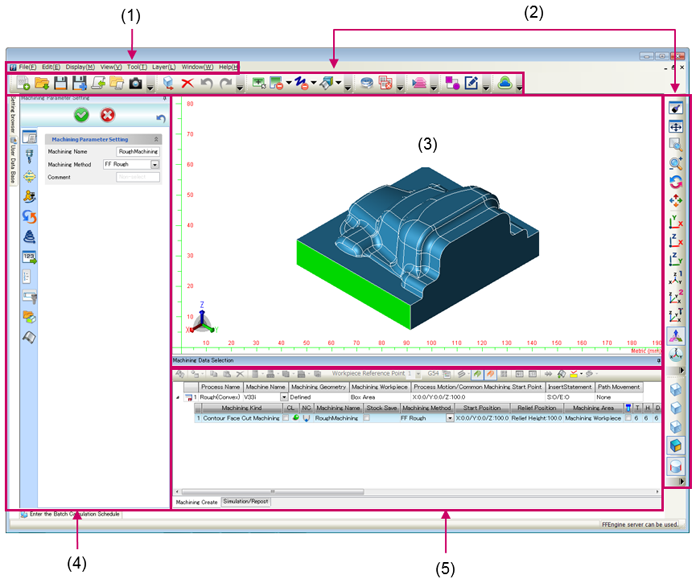The height and width of the screenshot is (579, 700).
Task: Select the blue-orange rotation arrows sidebar icon
Action: (x=29, y=217)
